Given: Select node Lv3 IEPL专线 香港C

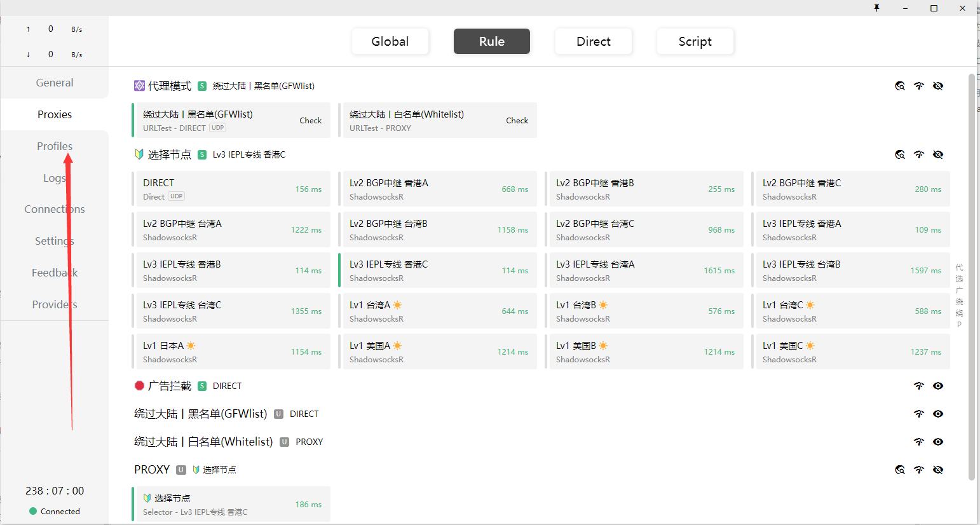Looking at the screenshot, I should point(438,270).
